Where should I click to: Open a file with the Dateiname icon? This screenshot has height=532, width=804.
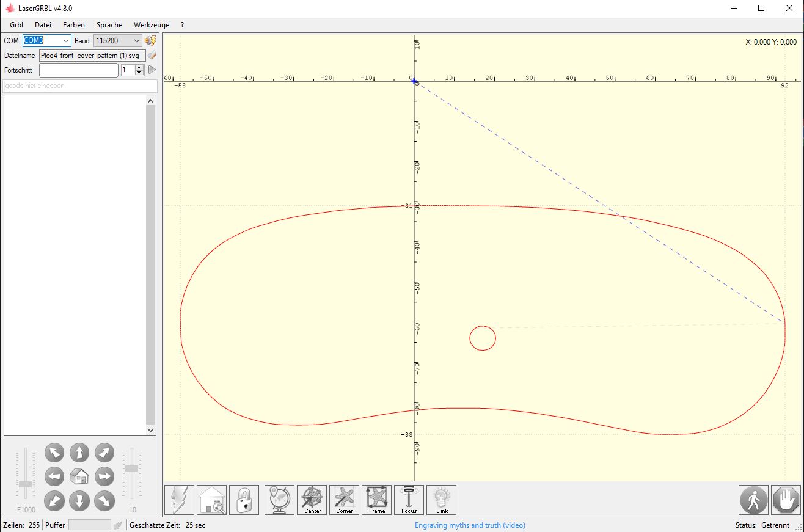pyautogui.click(x=152, y=56)
